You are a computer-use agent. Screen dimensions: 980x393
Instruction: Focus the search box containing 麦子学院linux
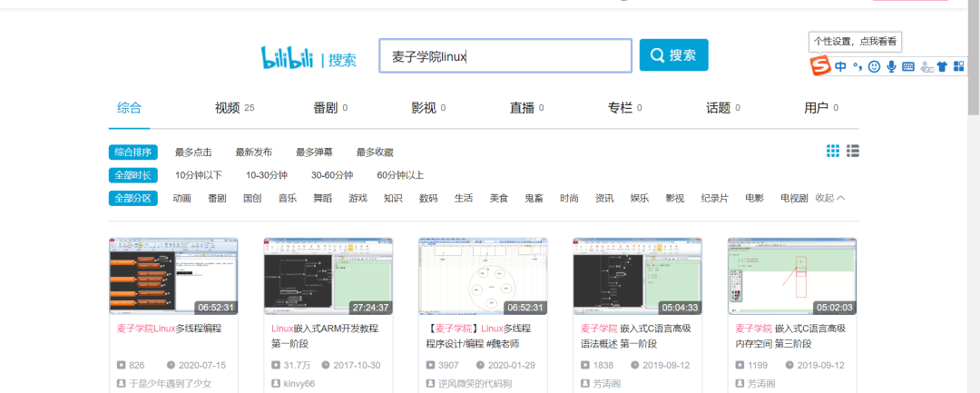click(x=505, y=56)
